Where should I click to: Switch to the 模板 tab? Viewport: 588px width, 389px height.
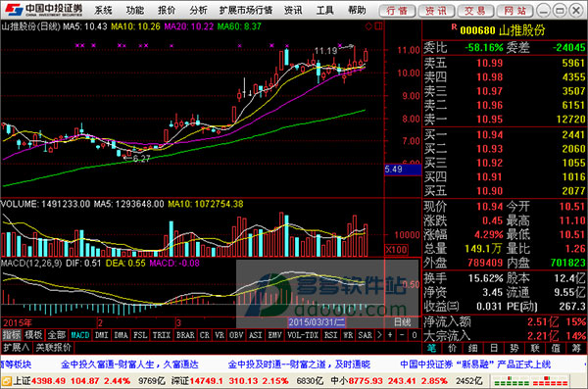33,335
